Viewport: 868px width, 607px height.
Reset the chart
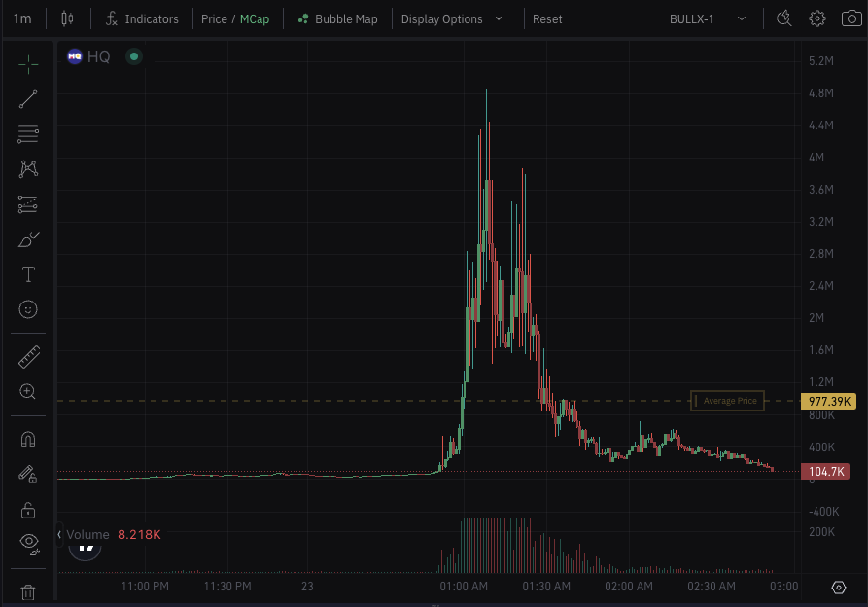pos(547,18)
